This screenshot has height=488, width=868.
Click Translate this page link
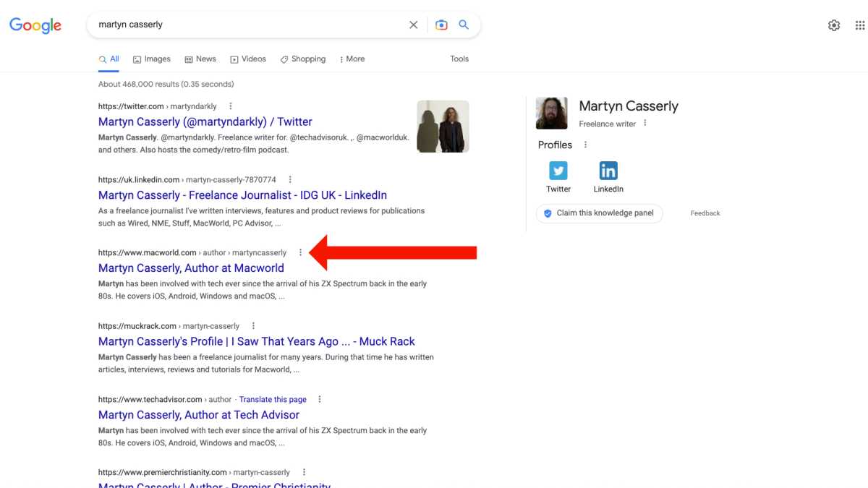273,399
